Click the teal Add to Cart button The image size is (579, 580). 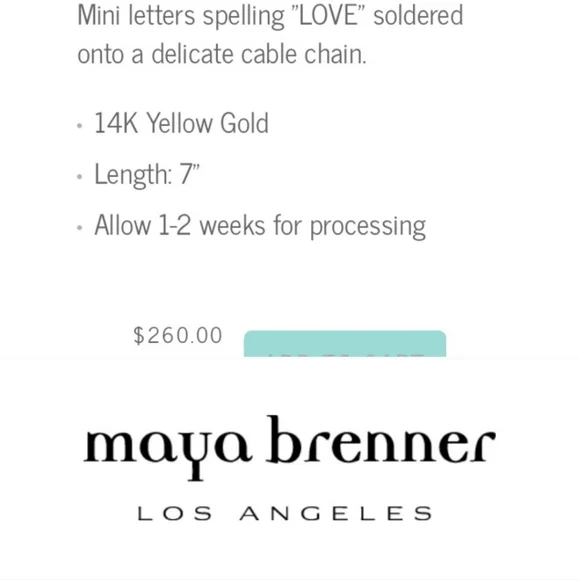coord(345,344)
